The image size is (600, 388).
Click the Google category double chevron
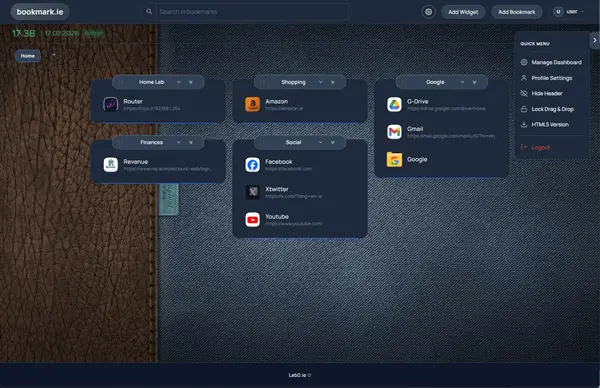click(x=474, y=82)
